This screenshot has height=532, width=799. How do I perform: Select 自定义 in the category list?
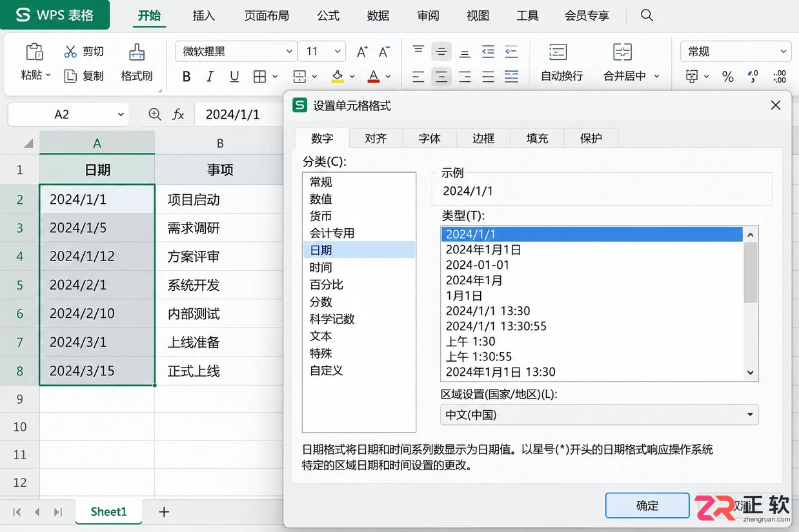pyautogui.click(x=359, y=370)
